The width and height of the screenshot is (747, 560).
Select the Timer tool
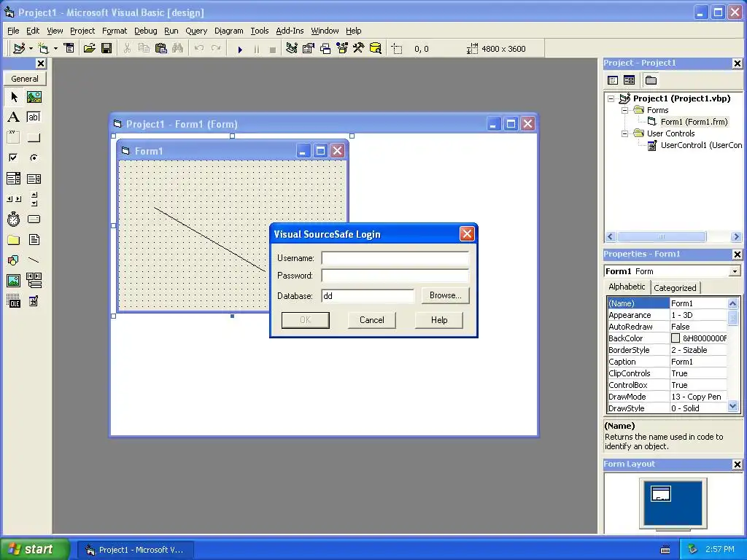click(14, 219)
